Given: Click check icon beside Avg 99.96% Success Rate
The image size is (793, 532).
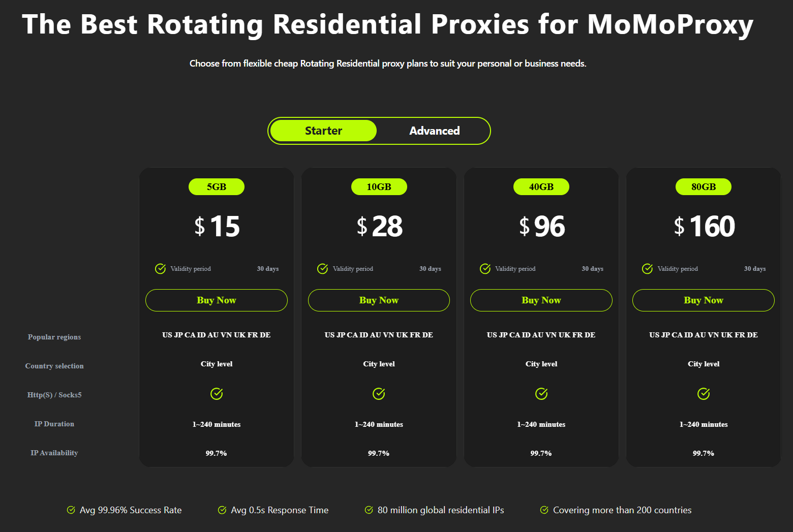Looking at the screenshot, I should point(71,510).
